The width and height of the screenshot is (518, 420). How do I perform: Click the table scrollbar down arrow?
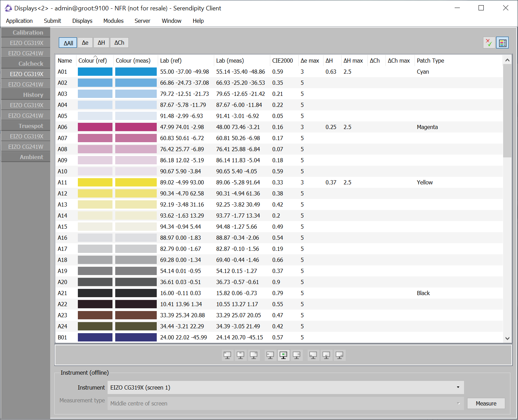507,338
